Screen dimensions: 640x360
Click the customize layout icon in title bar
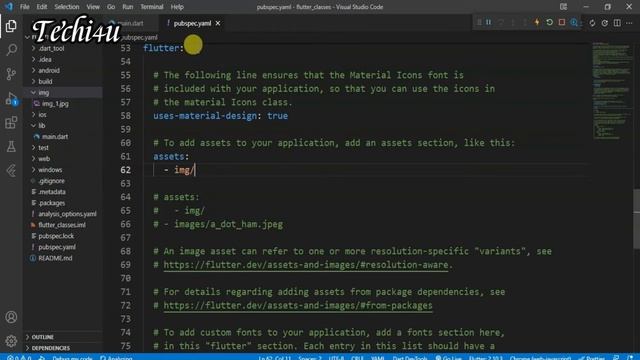pos(563,7)
